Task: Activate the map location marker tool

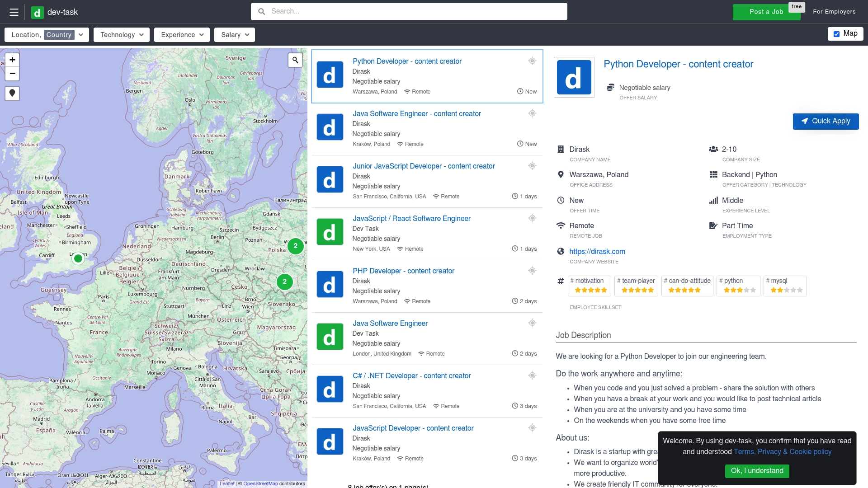Action: coord(12,94)
